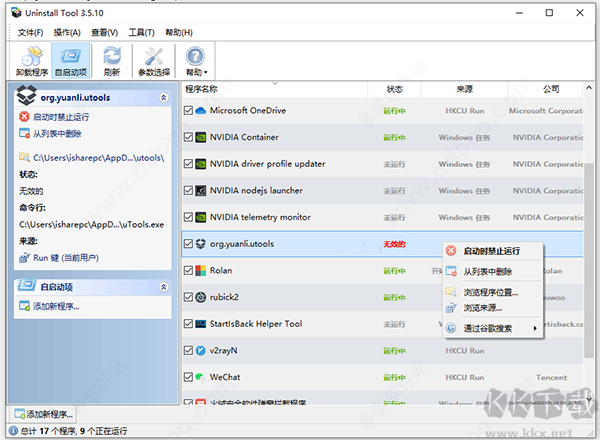The height and width of the screenshot is (440, 600).
Task: Choose 启动时禁止运行 in the context menu
Action: tap(493, 251)
